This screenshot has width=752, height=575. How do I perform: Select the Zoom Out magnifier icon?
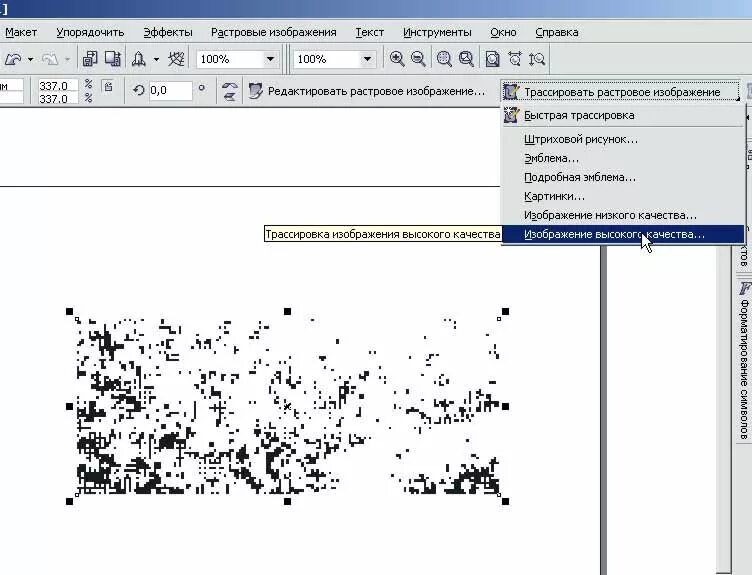pyautogui.click(x=419, y=59)
